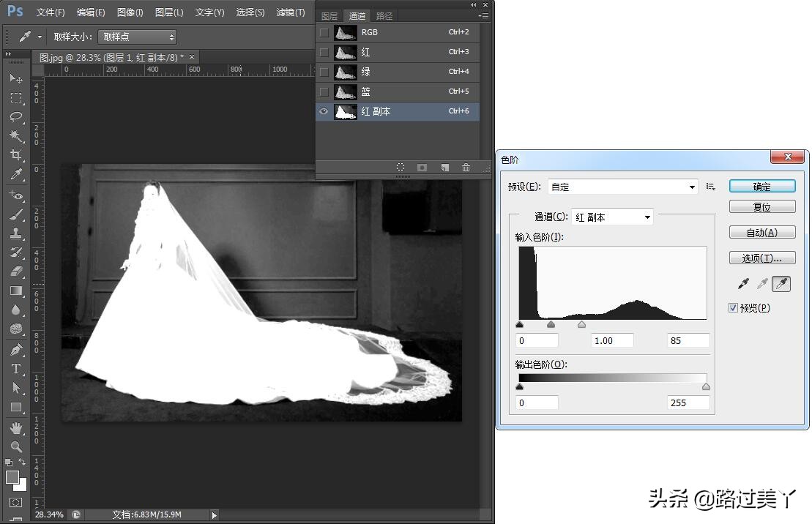Open the status bar info arrow

(x=214, y=514)
